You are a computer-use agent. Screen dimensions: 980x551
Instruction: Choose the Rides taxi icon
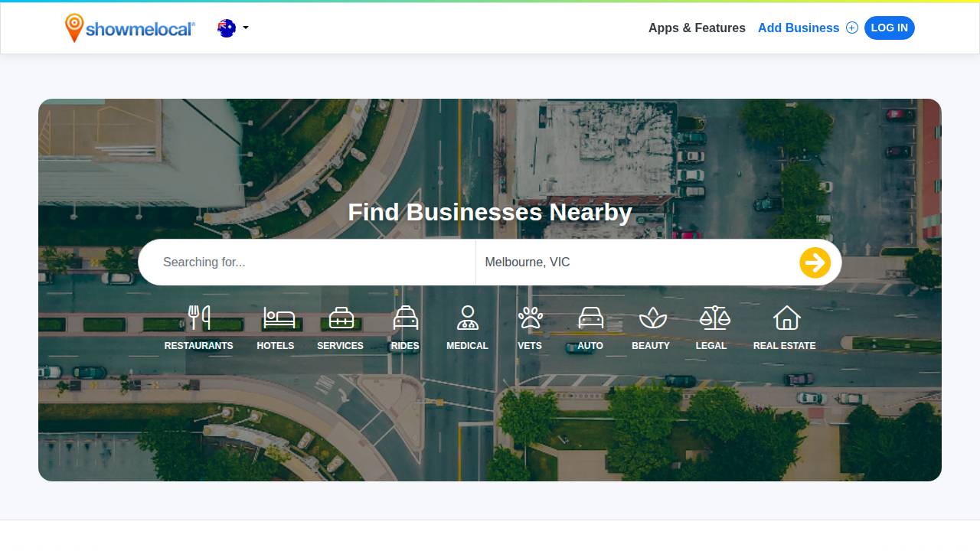405,318
